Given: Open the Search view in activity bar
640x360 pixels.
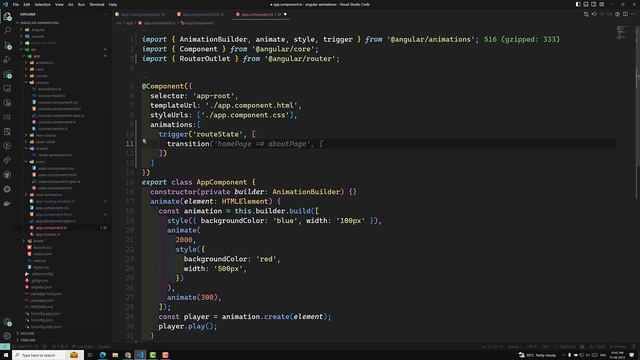Looking at the screenshot, I should [x=7, y=31].
